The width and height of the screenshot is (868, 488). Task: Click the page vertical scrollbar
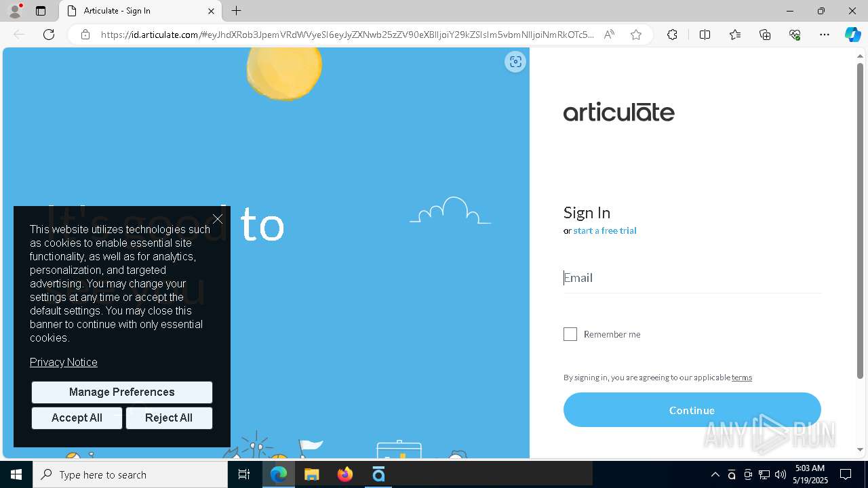point(860,220)
